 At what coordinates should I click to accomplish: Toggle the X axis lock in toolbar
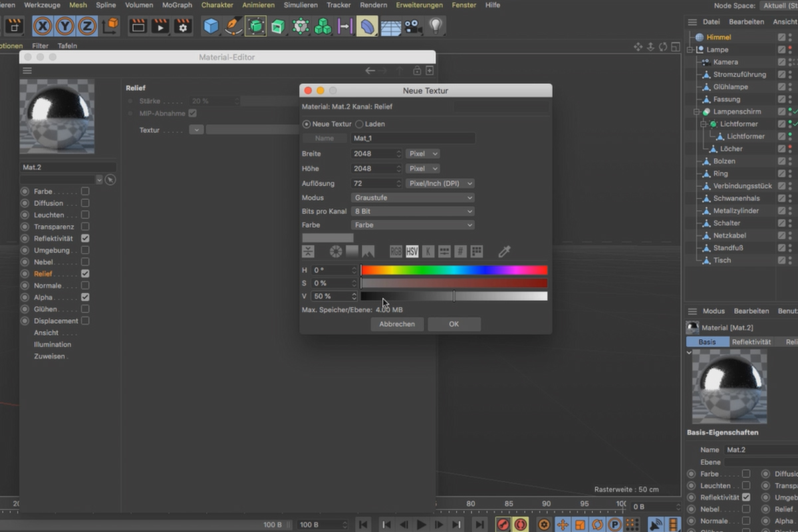click(x=43, y=26)
